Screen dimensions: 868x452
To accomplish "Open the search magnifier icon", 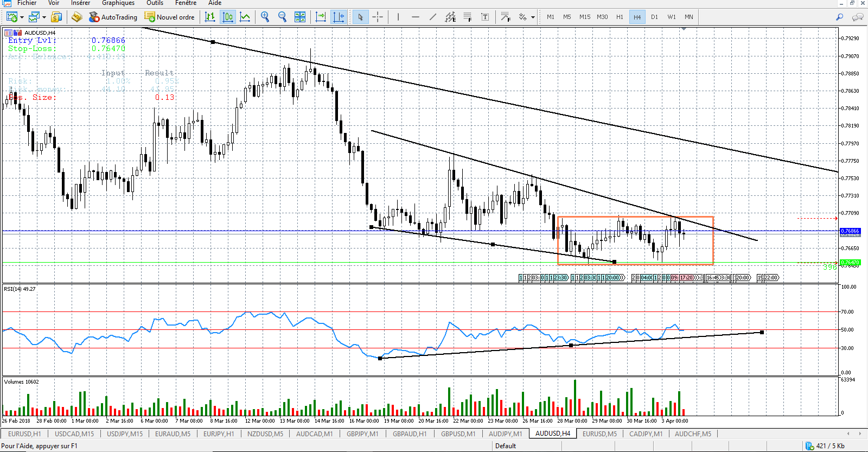I will point(839,17).
